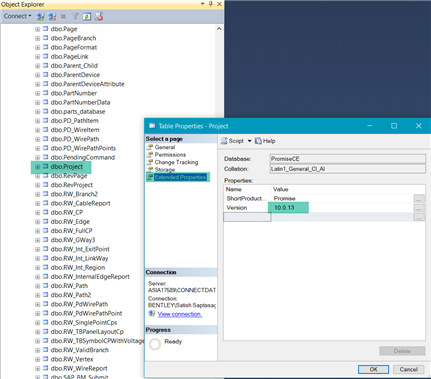The width and height of the screenshot is (431, 379).
Task: Select the dbo.Parent_Child table
Action: [74, 66]
